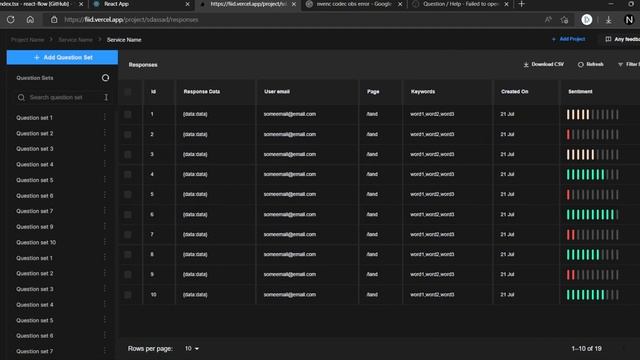Switch to the nvenc codec obs error Google tab
The image size is (640, 360).
pyautogui.click(x=354, y=4)
